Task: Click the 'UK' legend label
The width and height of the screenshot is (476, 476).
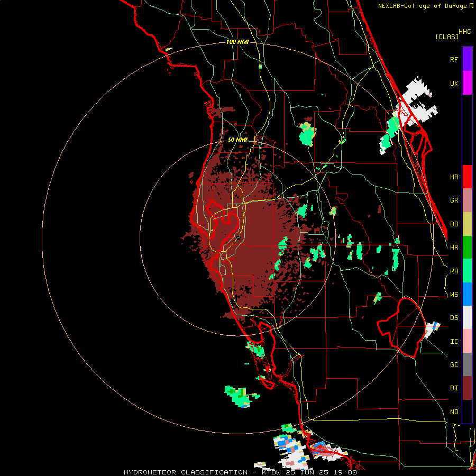Action: [x=454, y=83]
